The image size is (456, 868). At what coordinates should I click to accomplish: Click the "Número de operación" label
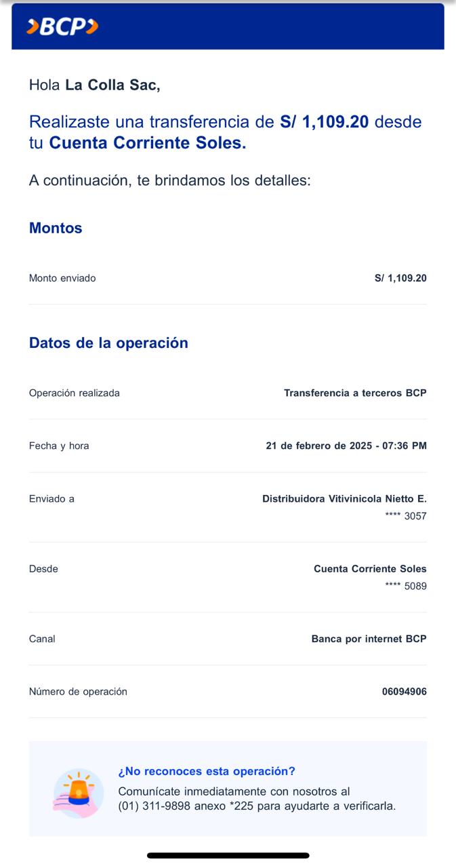click(x=78, y=692)
